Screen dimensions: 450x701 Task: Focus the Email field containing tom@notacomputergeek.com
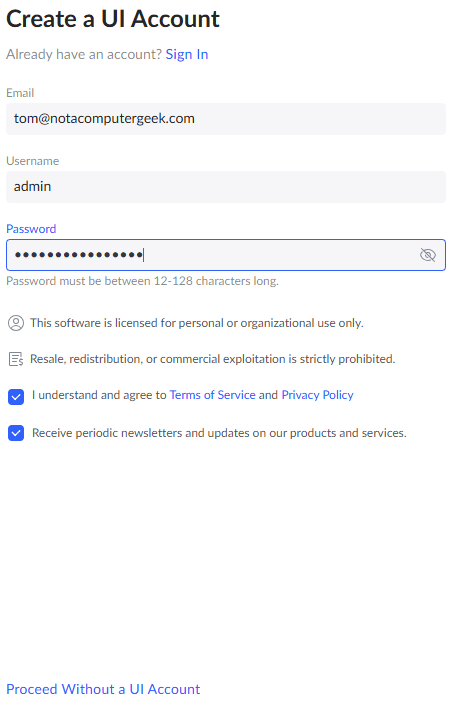(226, 118)
